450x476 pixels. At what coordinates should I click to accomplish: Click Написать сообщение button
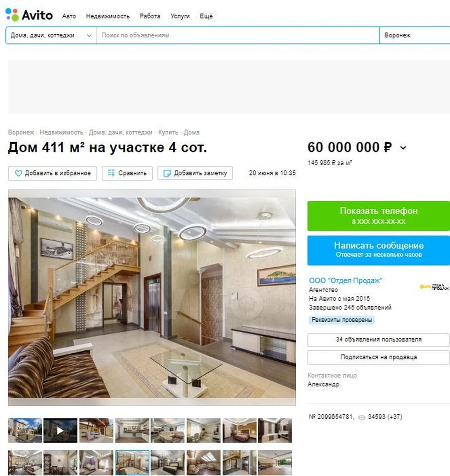[378, 250]
